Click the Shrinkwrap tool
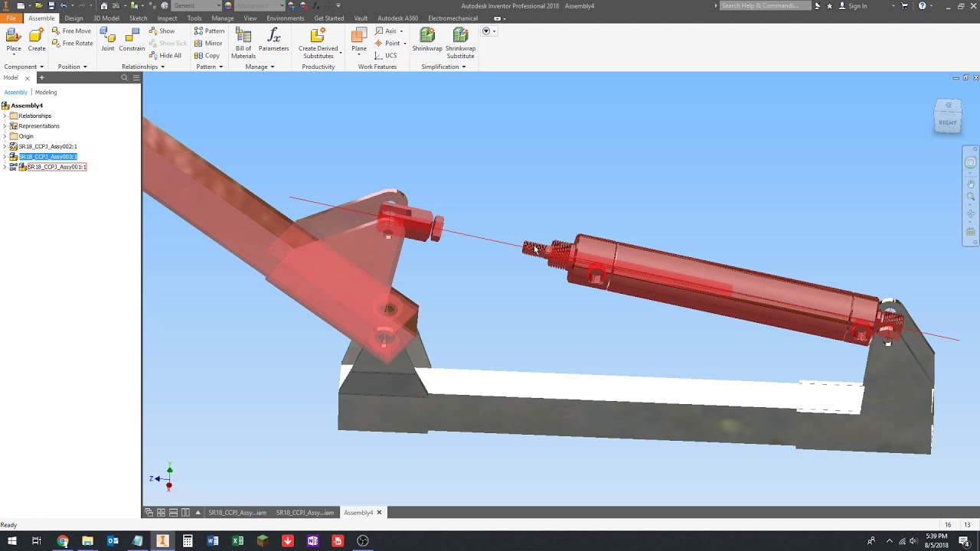 point(427,40)
